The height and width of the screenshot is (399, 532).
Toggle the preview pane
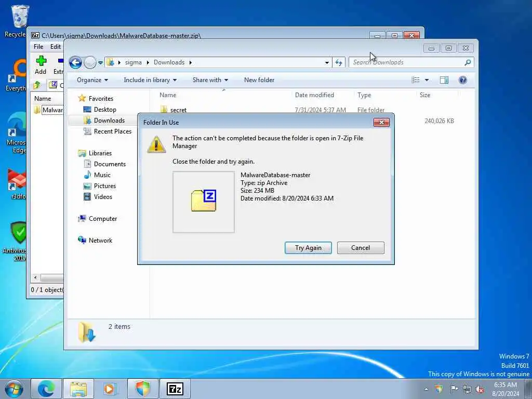click(x=444, y=80)
